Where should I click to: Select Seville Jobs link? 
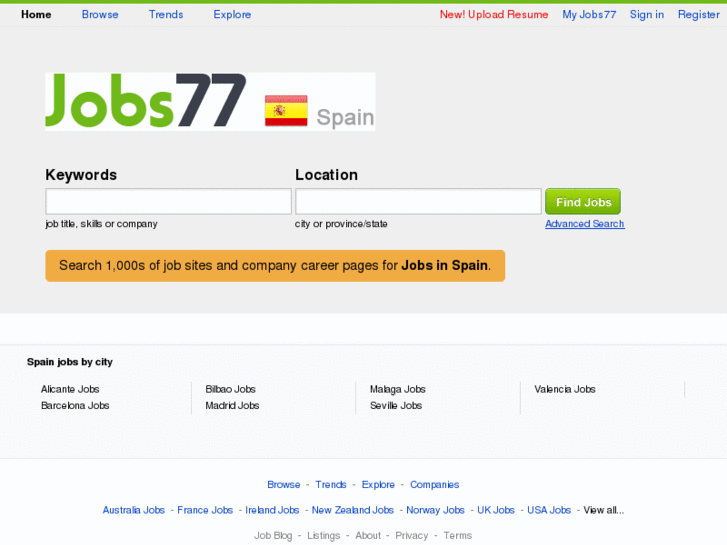click(x=396, y=405)
